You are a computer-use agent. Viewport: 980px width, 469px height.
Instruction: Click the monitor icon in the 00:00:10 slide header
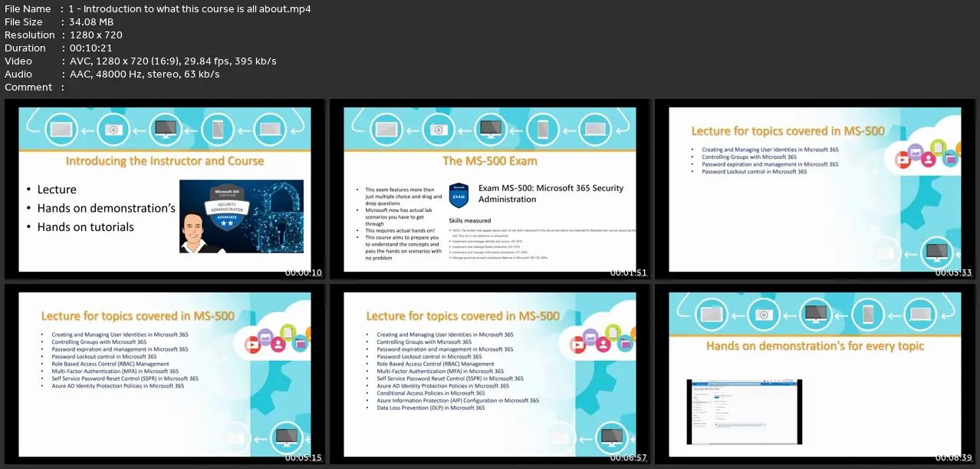pyautogui.click(x=164, y=129)
